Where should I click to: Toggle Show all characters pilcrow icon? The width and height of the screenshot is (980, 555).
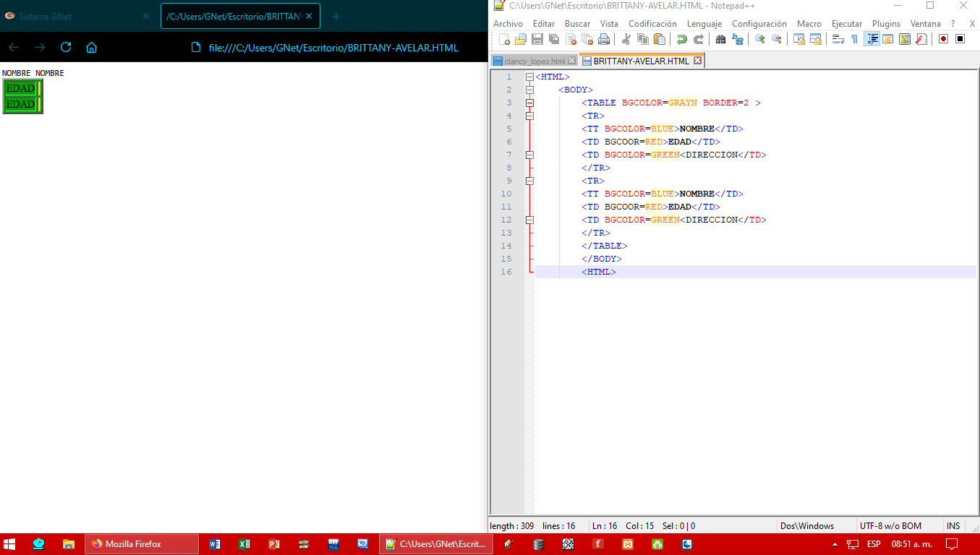(x=854, y=39)
